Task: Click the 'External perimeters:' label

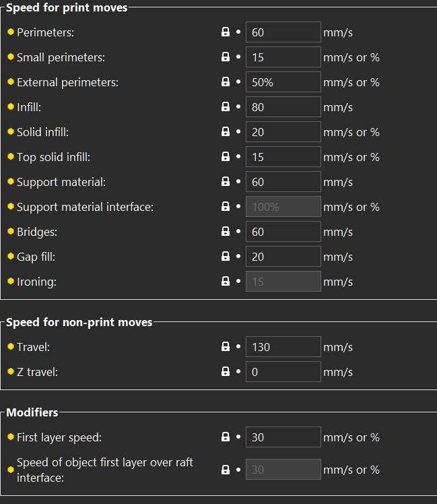Action: 67,82
